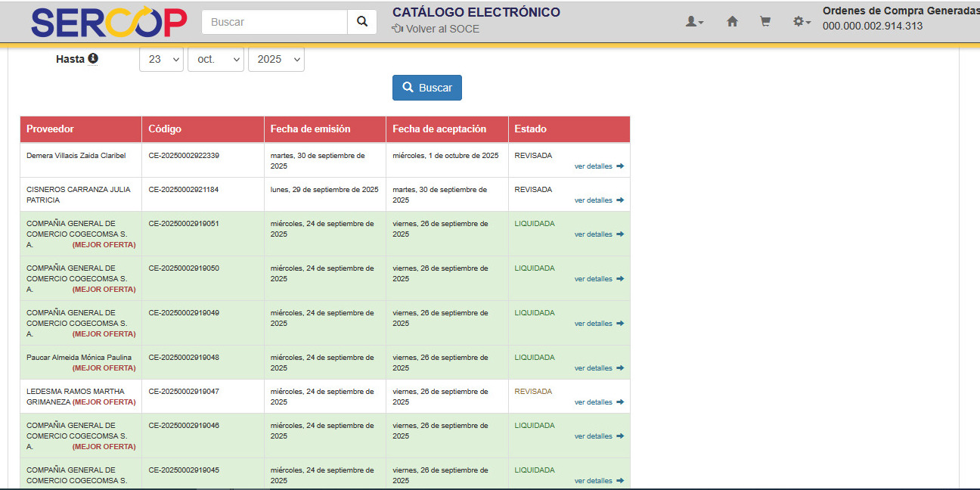Open ver detalles for order CE-20250002921184
Screen dimensions: 980x490
point(594,200)
